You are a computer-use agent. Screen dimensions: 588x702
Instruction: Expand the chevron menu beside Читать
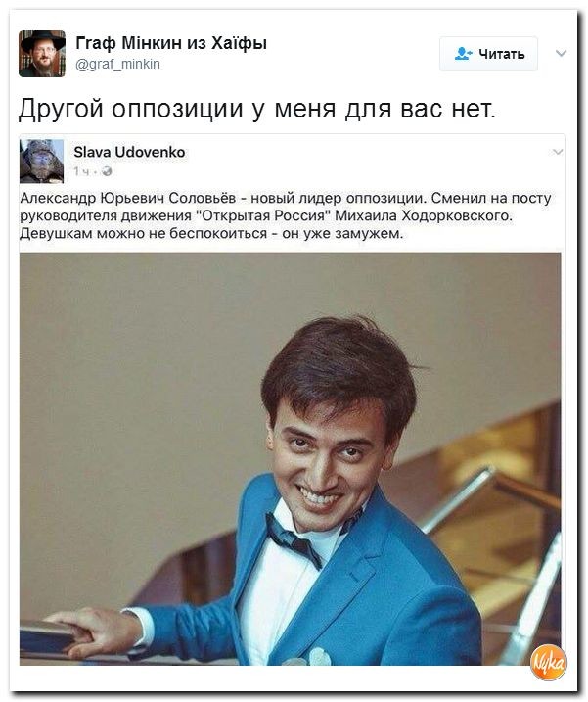click(562, 54)
